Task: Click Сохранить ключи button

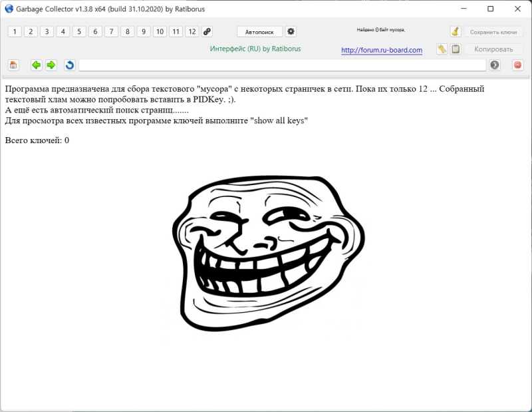Action: [493, 32]
